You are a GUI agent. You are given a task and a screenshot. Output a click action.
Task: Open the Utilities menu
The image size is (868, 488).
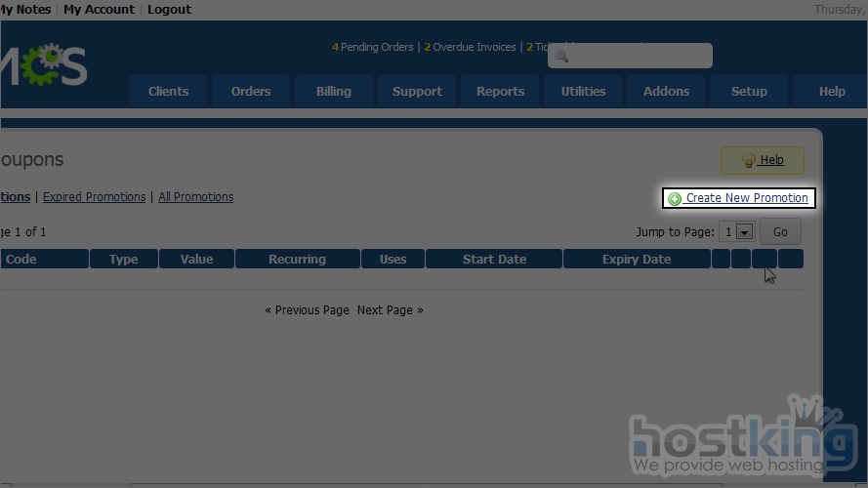click(x=583, y=92)
